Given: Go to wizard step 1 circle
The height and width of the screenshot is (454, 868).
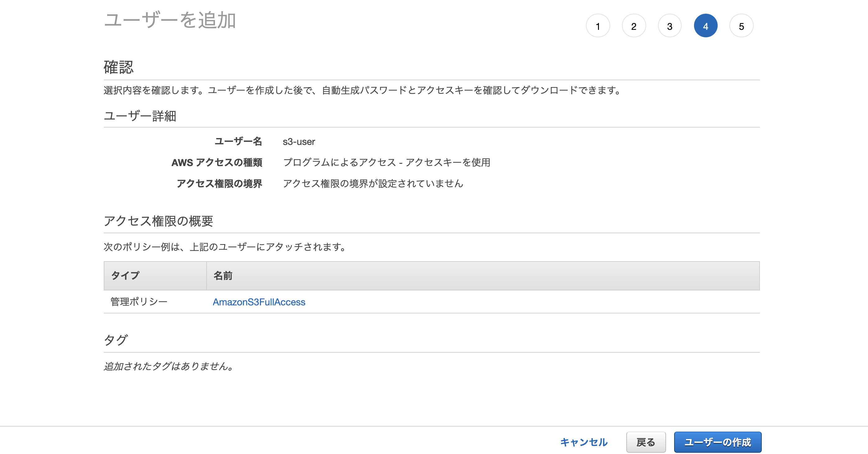Looking at the screenshot, I should pyautogui.click(x=598, y=26).
